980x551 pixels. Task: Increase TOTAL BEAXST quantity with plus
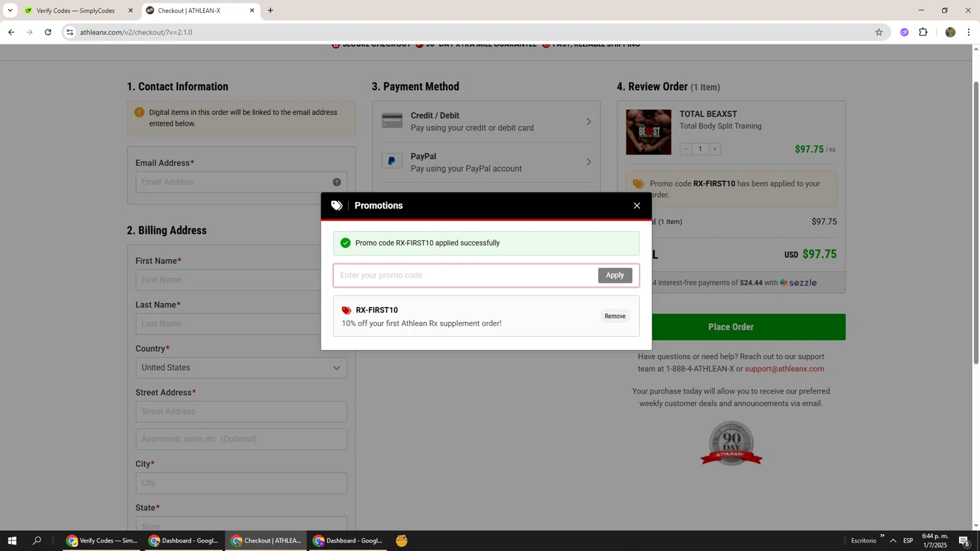point(715,149)
